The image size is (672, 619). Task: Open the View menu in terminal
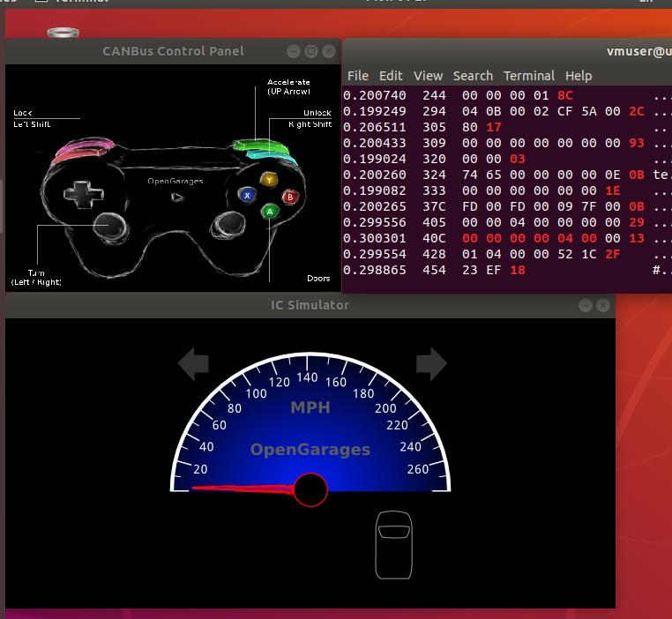point(428,76)
